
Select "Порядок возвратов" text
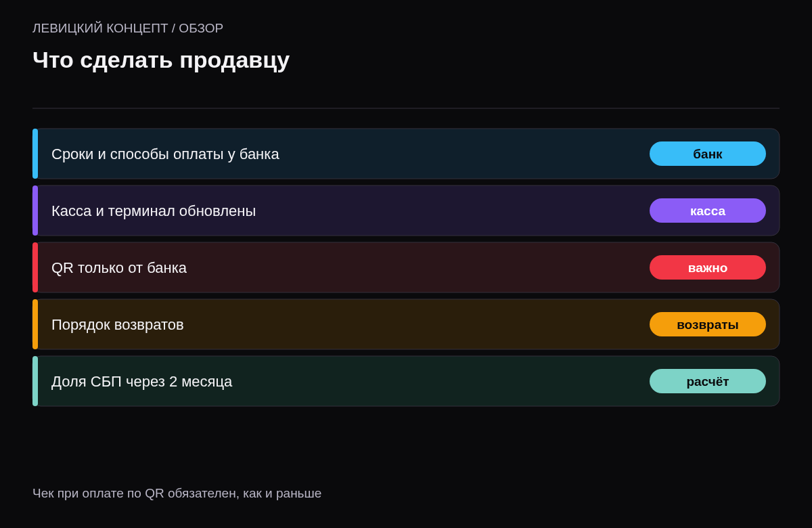coord(118,325)
